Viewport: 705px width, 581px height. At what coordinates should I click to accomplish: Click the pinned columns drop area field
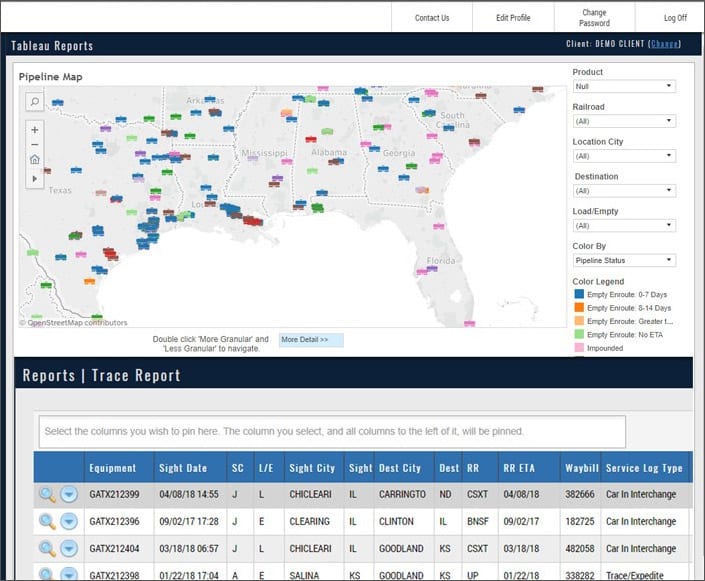point(332,432)
